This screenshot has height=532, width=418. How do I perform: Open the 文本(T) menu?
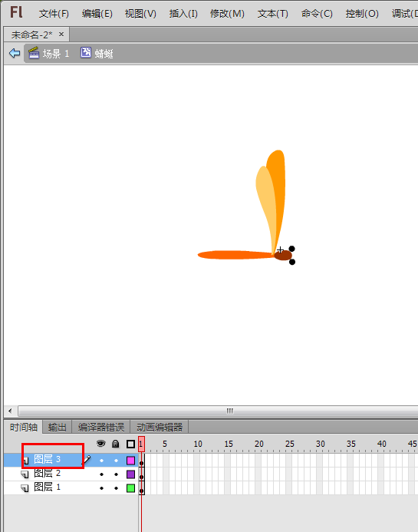[x=272, y=14]
